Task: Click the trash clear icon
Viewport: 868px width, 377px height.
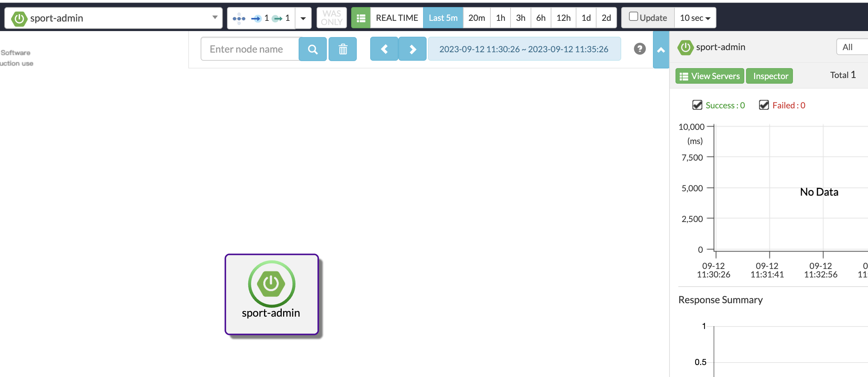Action: [x=343, y=49]
